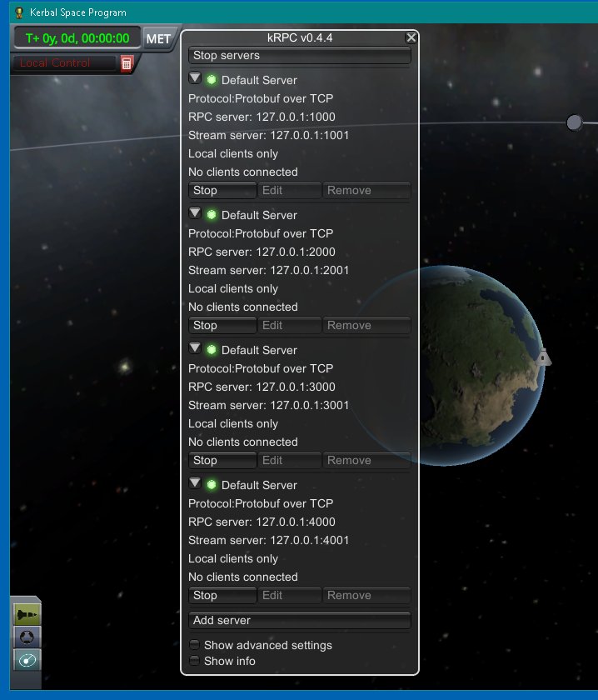Stop the server on RPC port 3000
598x700 pixels.
click(x=222, y=460)
